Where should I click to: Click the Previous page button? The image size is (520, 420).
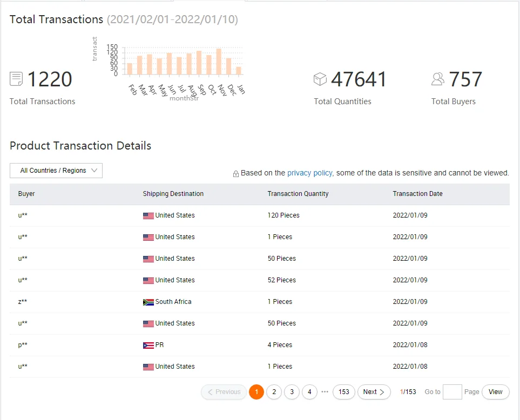(x=224, y=392)
